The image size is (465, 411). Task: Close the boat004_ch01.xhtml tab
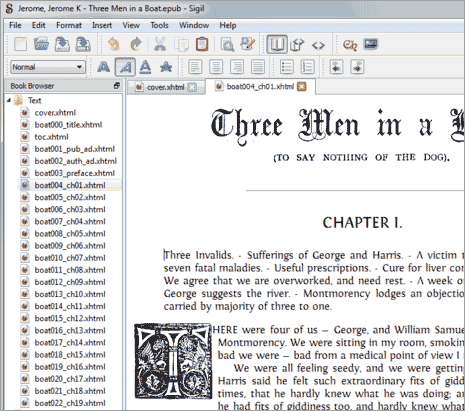[302, 87]
